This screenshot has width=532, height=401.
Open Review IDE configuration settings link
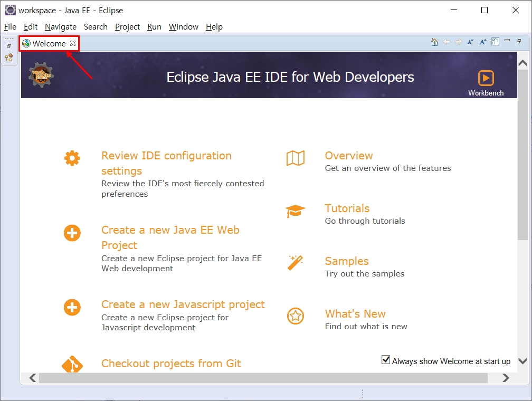coord(167,163)
